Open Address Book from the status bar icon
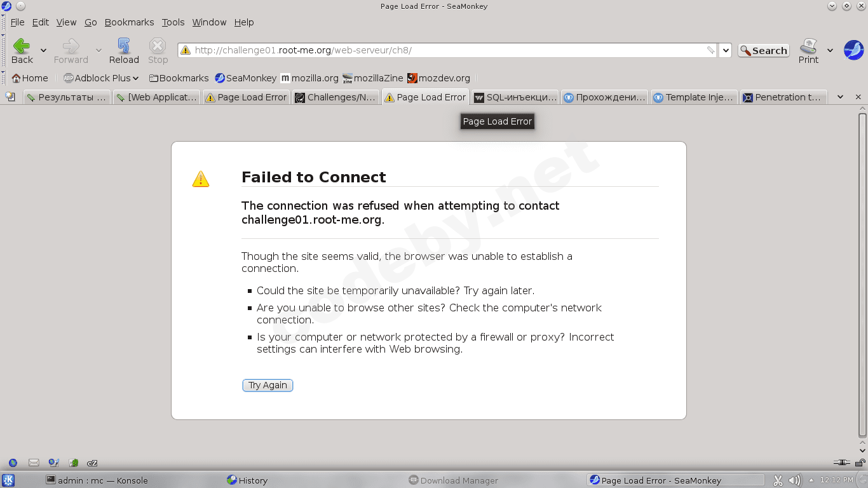This screenshot has height=488, width=868. (x=74, y=463)
